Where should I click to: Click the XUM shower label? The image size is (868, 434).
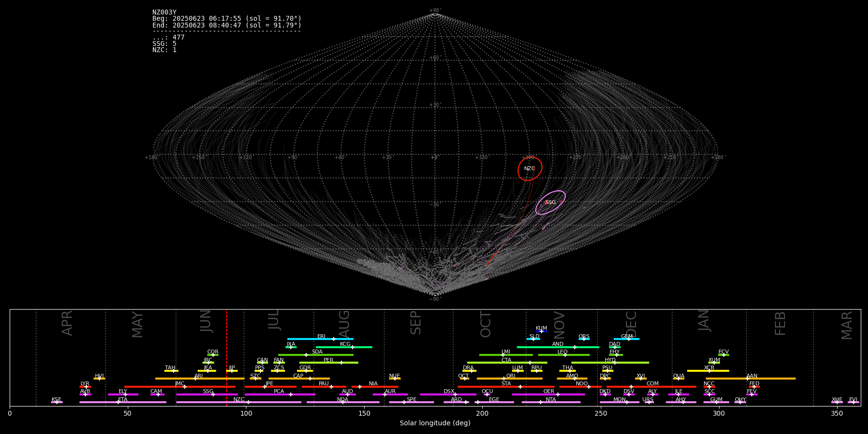point(714,360)
